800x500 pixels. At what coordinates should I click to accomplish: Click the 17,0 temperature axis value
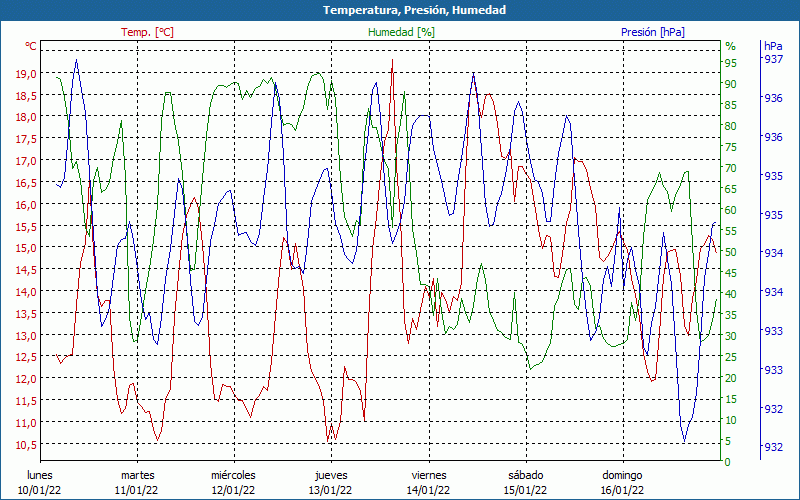[26, 161]
